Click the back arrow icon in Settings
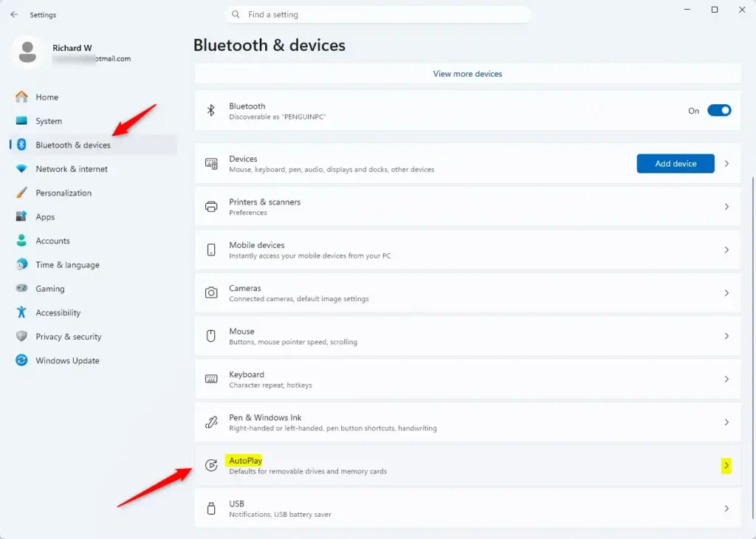Viewport: 756px width, 539px height. (14, 15)
